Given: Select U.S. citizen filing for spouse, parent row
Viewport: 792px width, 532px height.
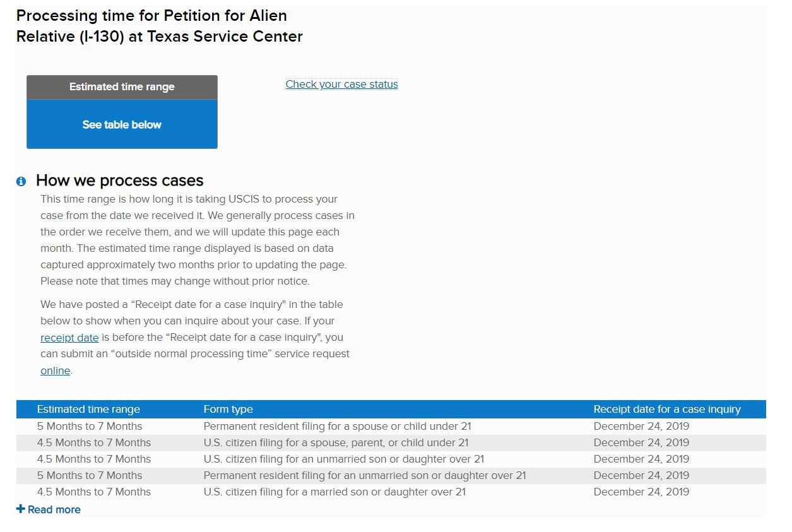Looking at the screenshot, I should pos(336,442).
